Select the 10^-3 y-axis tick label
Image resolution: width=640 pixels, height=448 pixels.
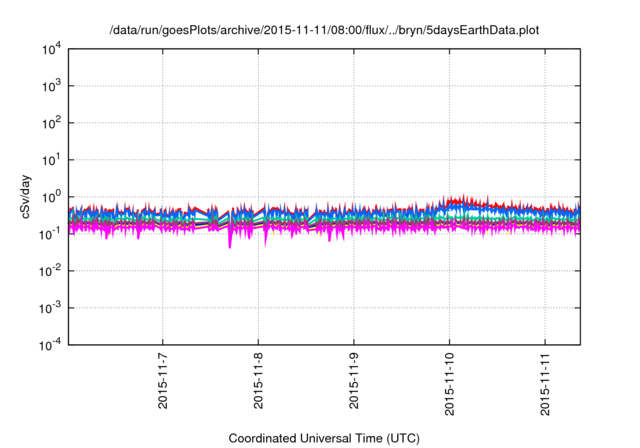tap(50, 308)
